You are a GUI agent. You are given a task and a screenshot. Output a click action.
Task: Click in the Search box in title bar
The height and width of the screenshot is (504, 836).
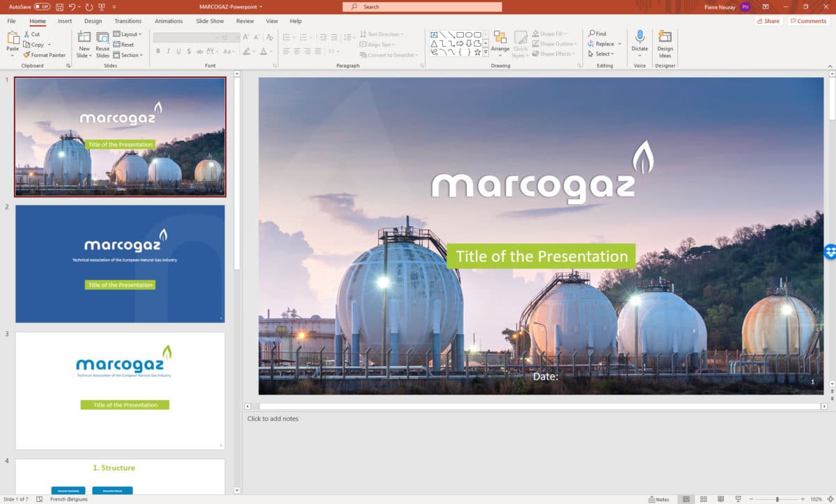(x=422, y=6)
